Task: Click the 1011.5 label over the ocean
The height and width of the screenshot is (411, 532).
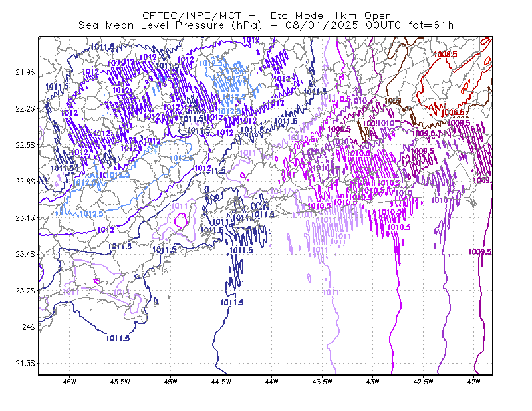Action: (231, 302)
